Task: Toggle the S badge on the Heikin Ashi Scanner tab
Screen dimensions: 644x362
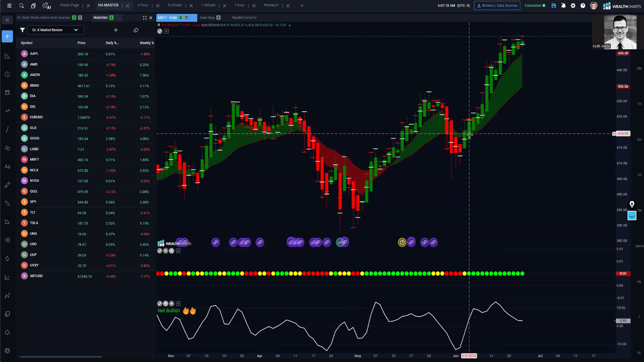Action: coord(74,18)
